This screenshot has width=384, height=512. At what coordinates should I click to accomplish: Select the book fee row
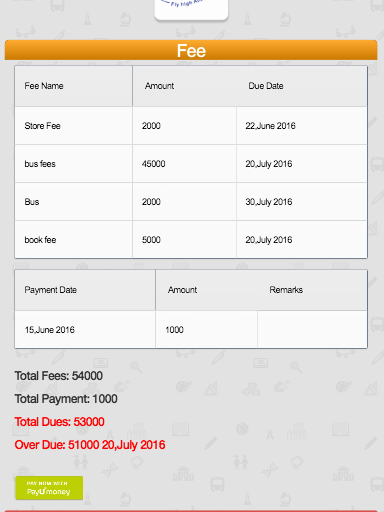point(191,240)
